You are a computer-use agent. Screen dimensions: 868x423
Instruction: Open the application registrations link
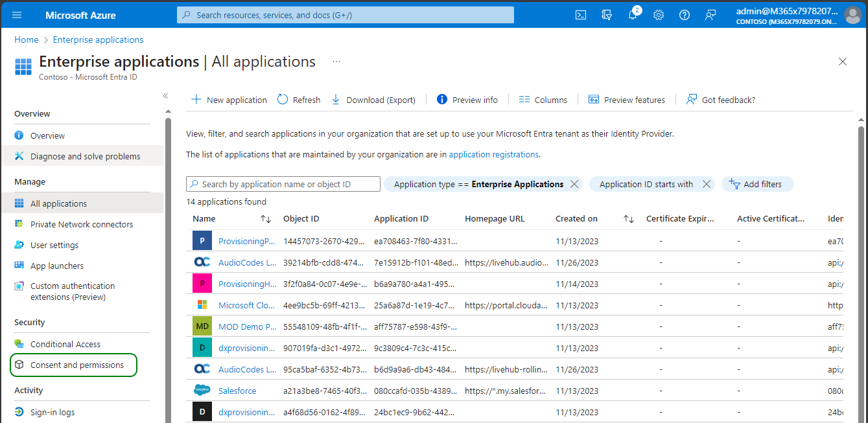pyautogui.click(x=493, y=155)
